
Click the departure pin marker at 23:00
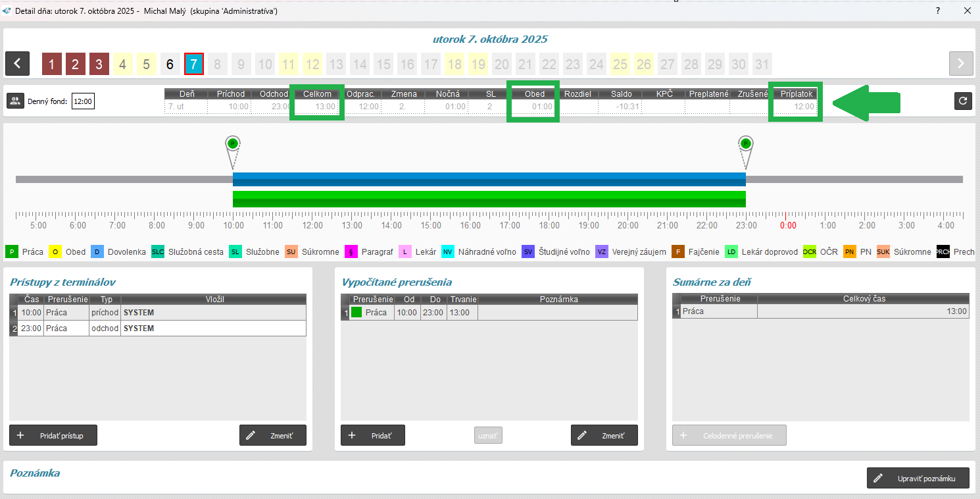(745, 144)
